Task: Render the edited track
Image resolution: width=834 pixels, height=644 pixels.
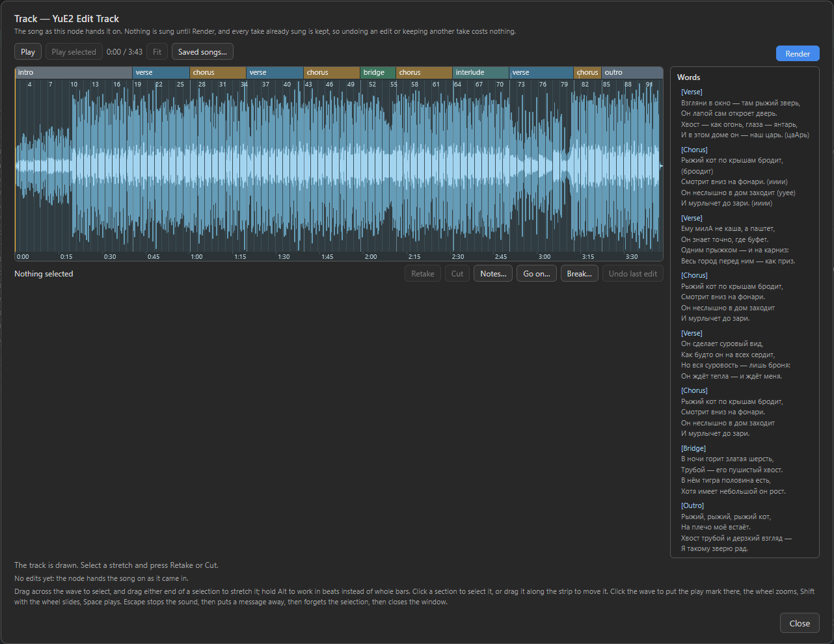Action: pos(798,54)
